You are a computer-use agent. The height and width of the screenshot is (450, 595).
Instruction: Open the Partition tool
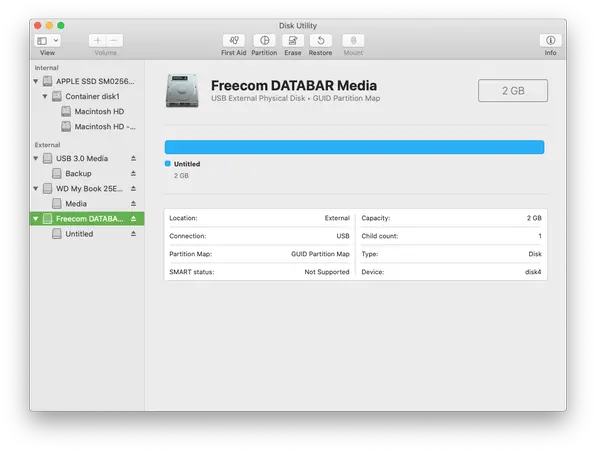[x=264, y=41]
